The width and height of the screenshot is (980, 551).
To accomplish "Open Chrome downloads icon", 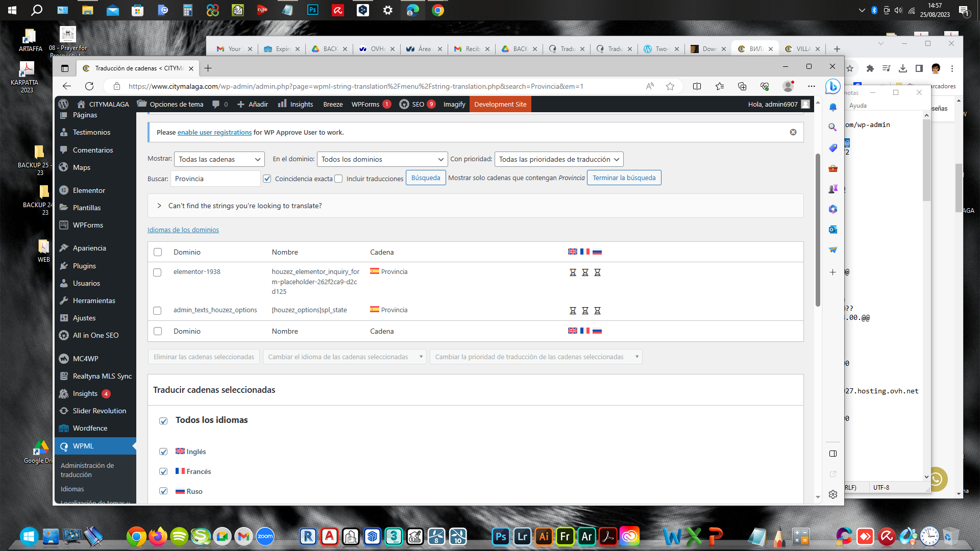I will click(903, 68).
